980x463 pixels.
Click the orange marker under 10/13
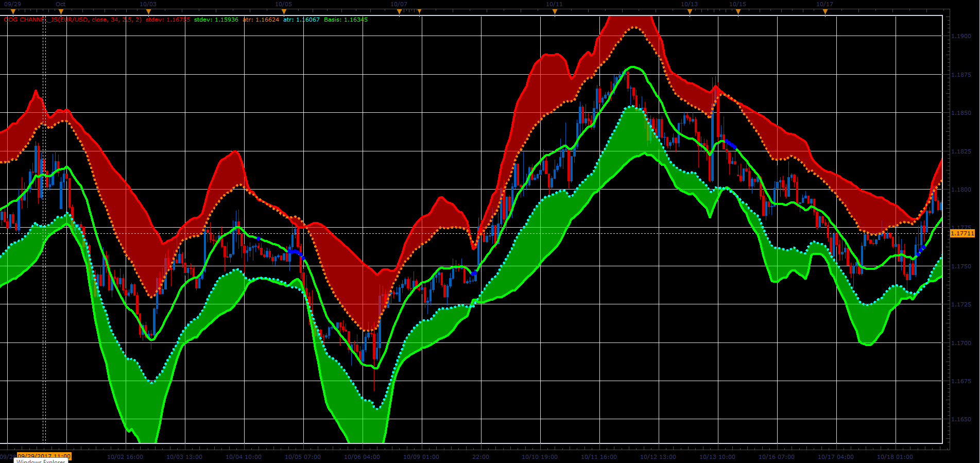point(690,11)
